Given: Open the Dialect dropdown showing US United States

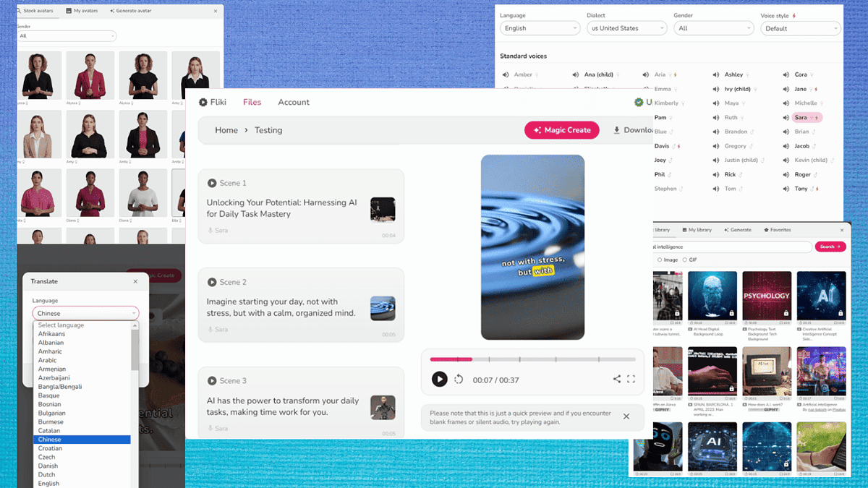Looking at the screenshot, I should pyautogui.click(x=626, y=28).
